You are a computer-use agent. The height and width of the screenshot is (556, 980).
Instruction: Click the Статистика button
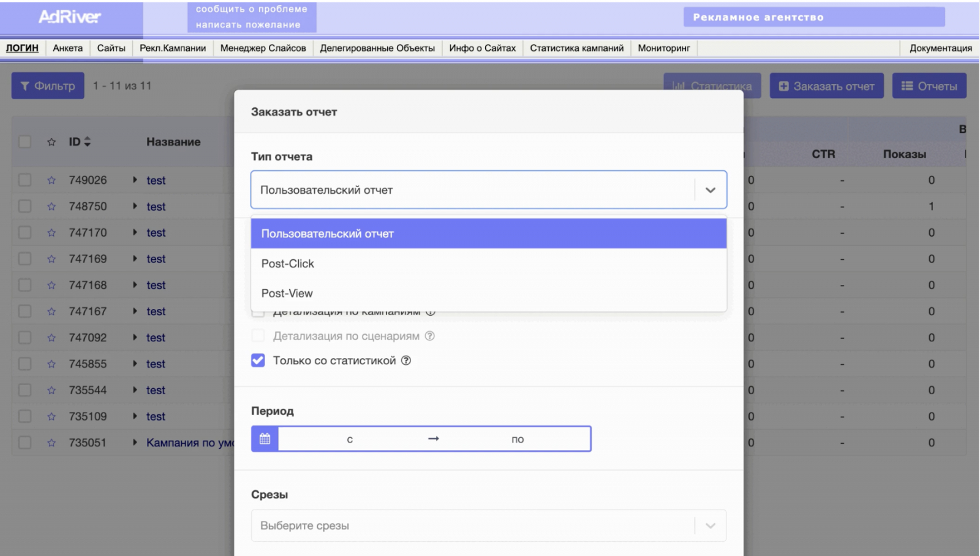click(712, 86)
